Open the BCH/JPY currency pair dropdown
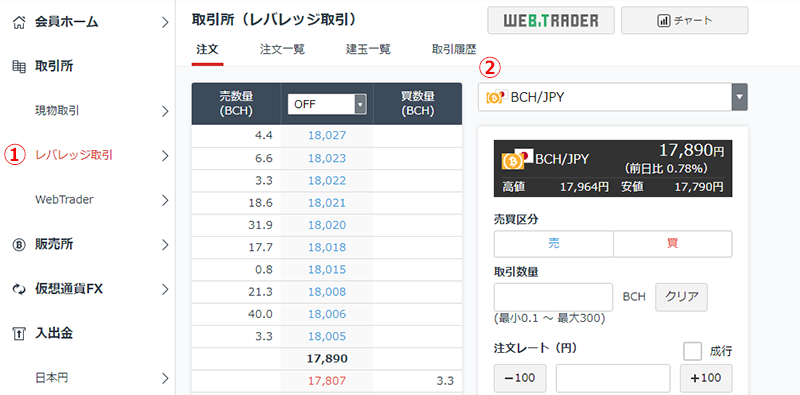Viewport: 800px width, 395px height. coord(613,97)
